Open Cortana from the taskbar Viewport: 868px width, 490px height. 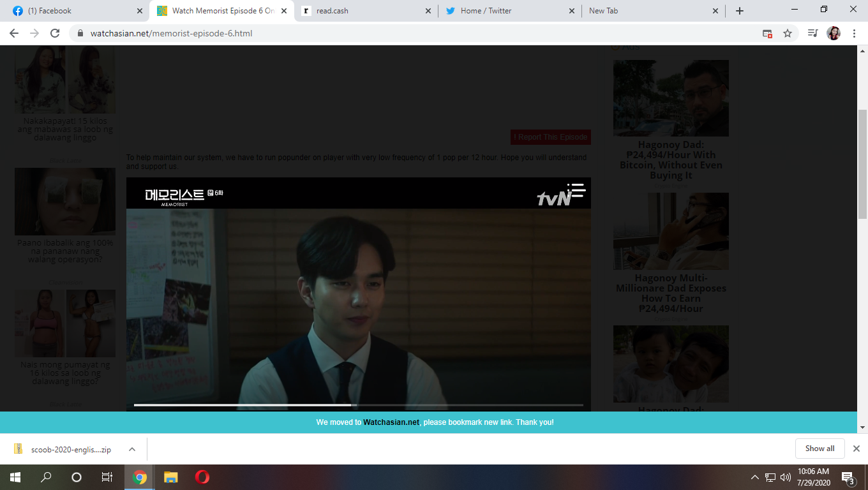pos(77,477)
